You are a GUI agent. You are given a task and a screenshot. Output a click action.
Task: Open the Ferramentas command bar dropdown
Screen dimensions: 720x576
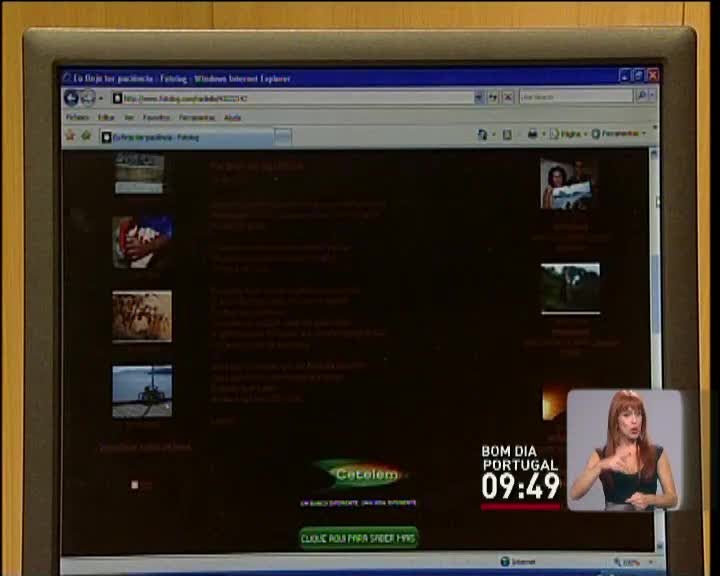coord(617,134)
